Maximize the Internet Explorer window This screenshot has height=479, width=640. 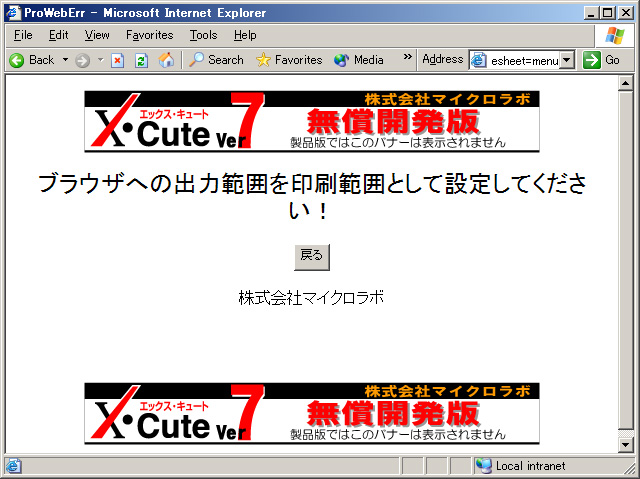607,13
